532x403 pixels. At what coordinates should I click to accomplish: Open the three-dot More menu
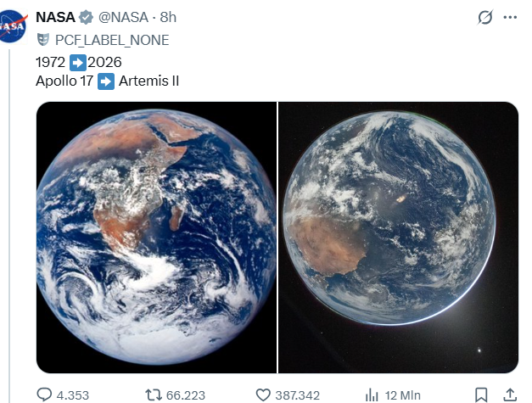click(510, 18)
